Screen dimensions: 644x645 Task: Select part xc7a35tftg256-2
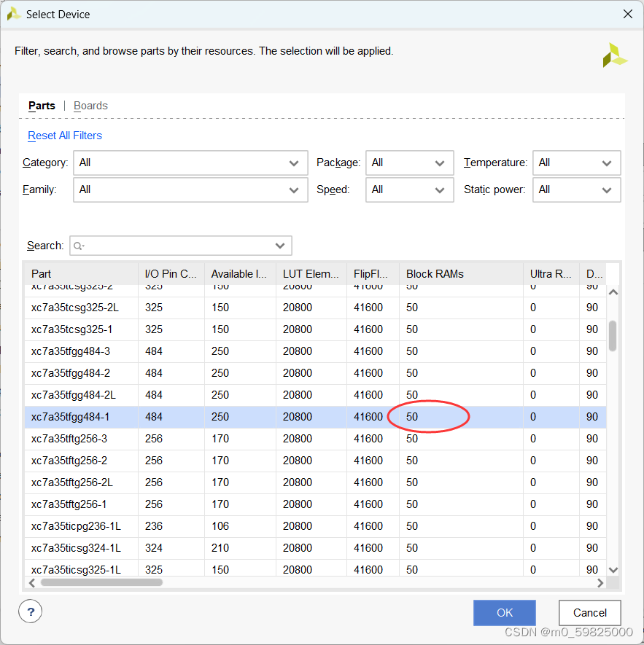(x=315, y=461)
